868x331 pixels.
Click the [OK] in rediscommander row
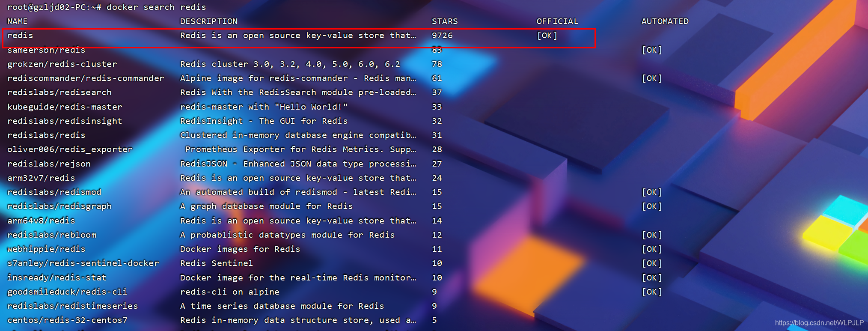pos(652,78)
